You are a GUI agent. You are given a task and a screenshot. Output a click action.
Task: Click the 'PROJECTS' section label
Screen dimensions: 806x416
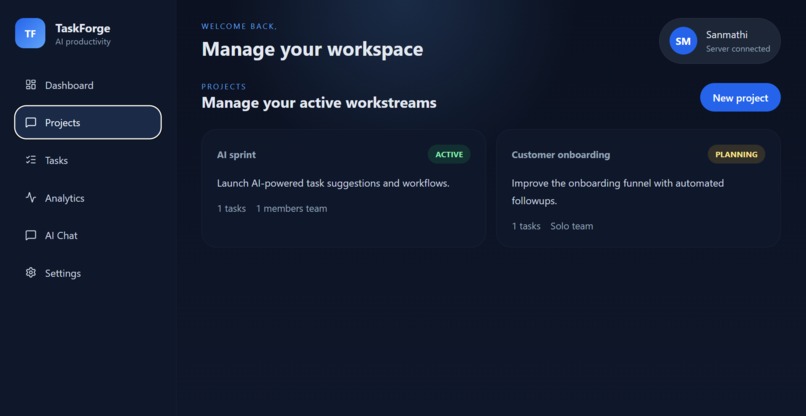coord(224,87)
